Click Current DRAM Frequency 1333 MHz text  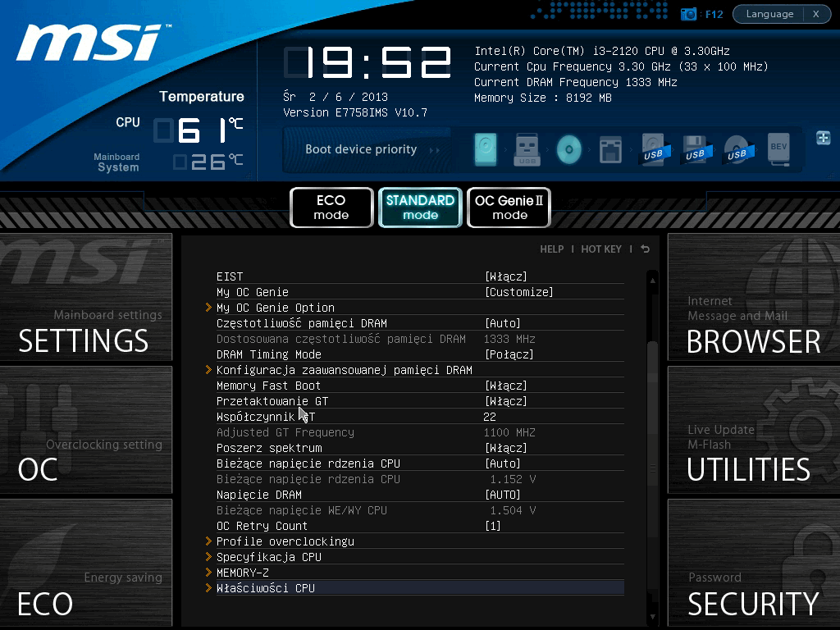tap(575, 83)
